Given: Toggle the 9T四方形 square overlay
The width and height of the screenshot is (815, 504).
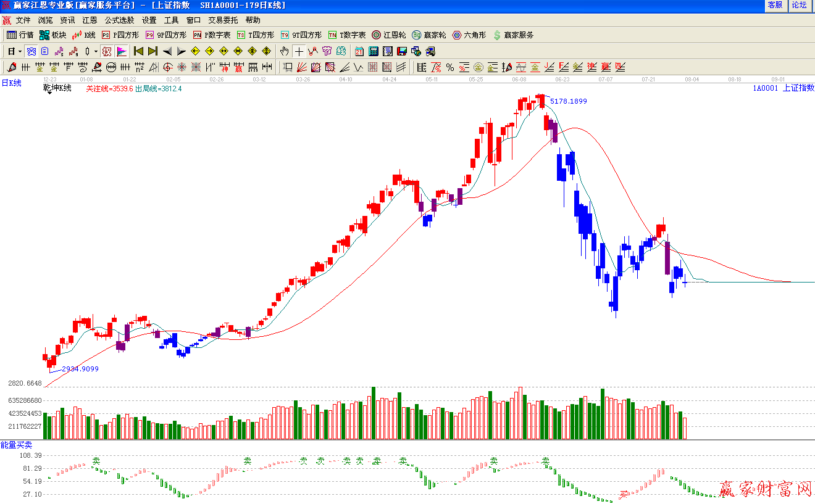Looking at the screenshot, I should (x=301, y=35).
